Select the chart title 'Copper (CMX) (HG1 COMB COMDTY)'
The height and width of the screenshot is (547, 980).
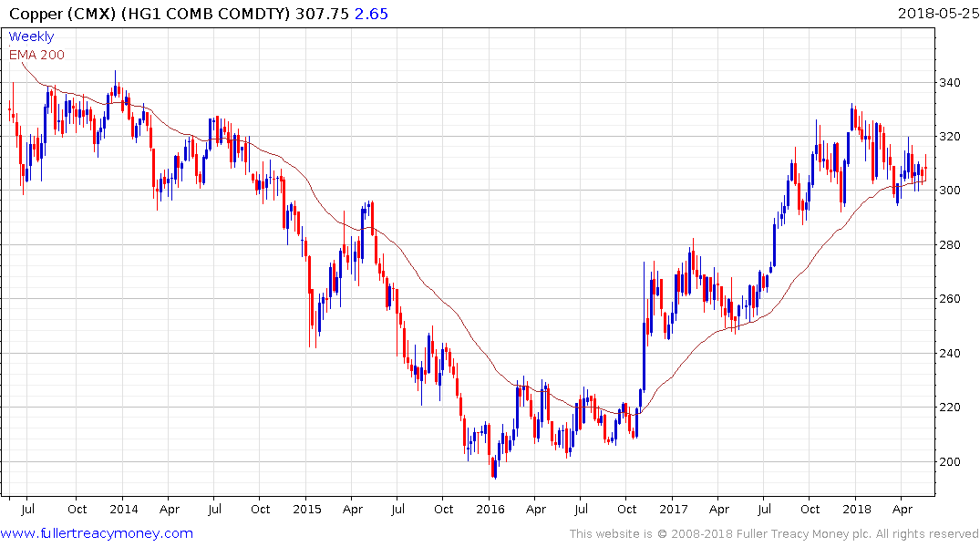150,14
